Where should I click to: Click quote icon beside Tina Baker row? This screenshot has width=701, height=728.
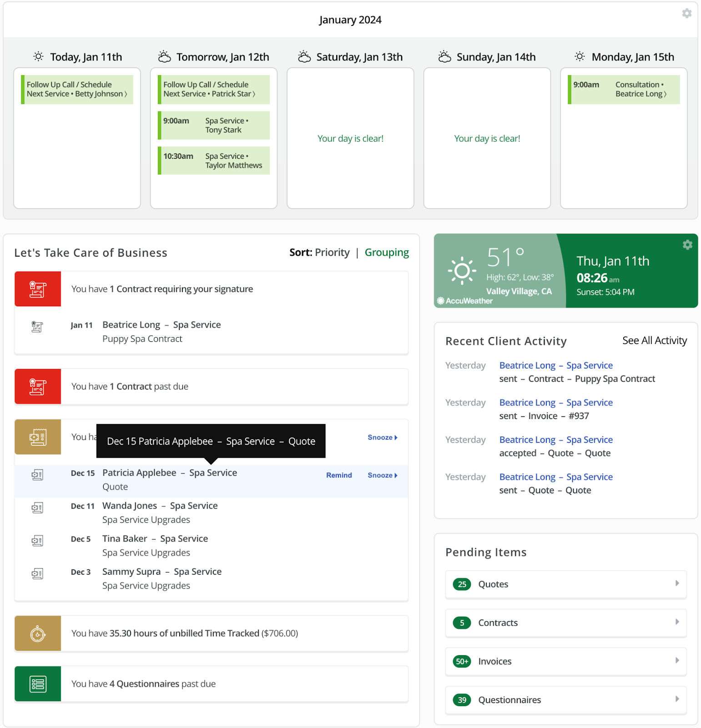(x=37, y=541)
